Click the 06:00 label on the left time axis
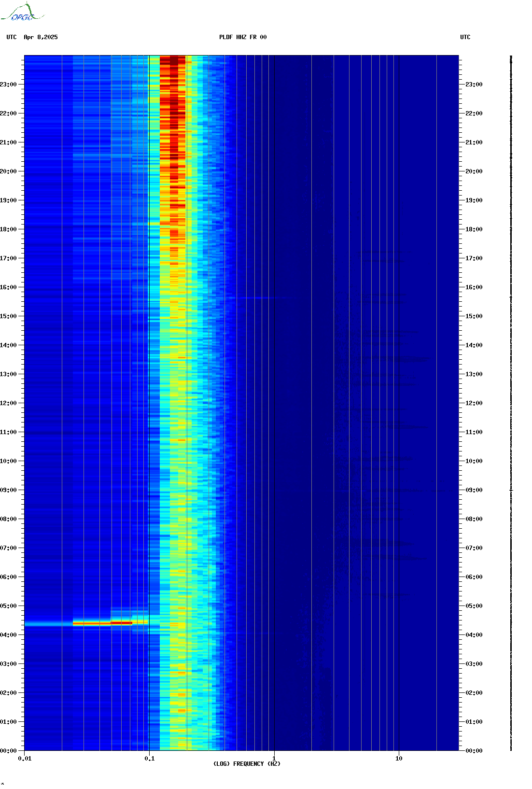 (x=9, y=577)
